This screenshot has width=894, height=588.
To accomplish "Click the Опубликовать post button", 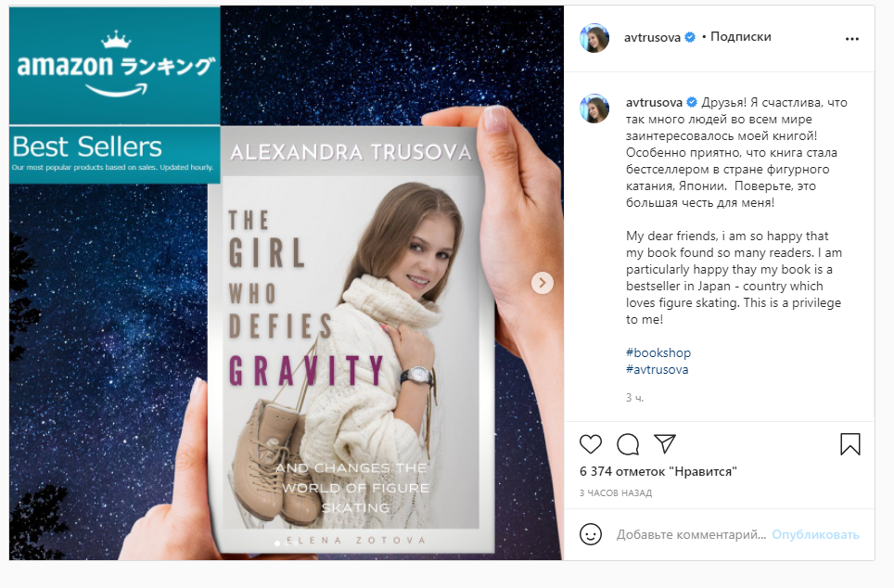I will tap(815, 534).
